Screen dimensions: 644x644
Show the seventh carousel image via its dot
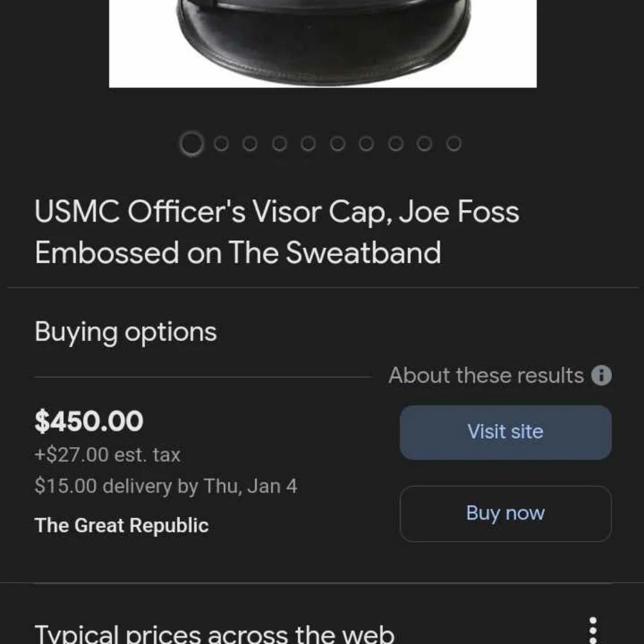[366, 144]
